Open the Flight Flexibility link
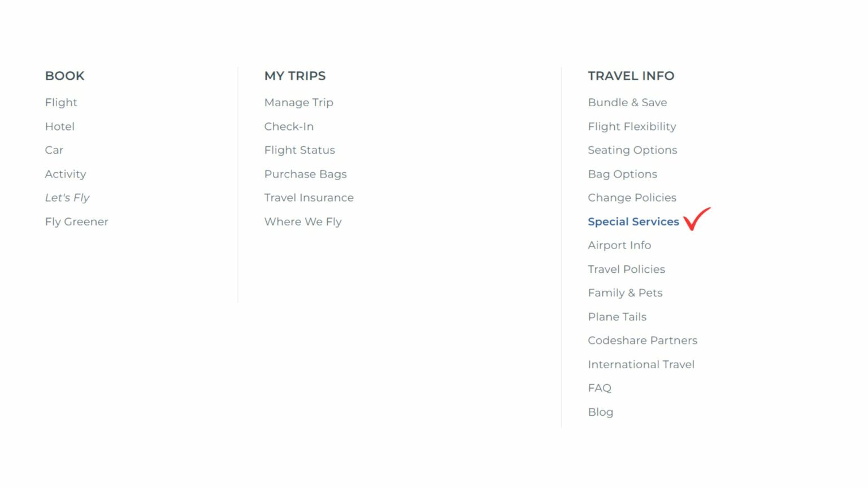Image resolution: width=868 pixels, height=488 pixels. [x=632, y=126]
